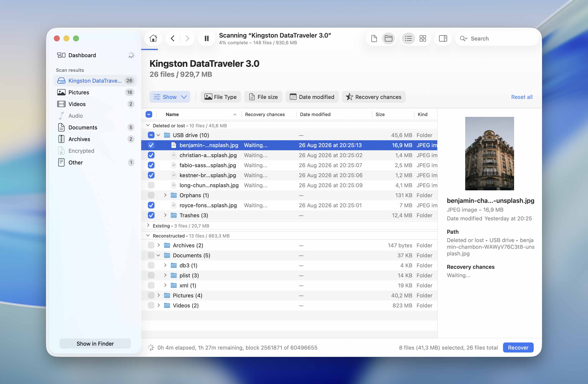Collapse the Documents (5) folder
The image size is (588, 384).
tap(158, 255)
